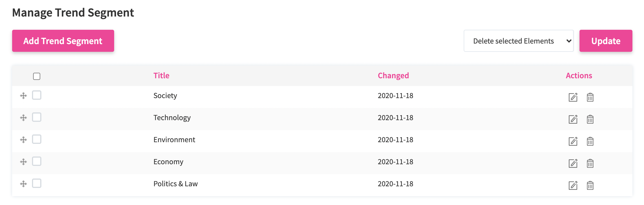The image size is (644, 205).
Task: Tick the checkbox for Politics & Law
Action: (x=37, y=184)
